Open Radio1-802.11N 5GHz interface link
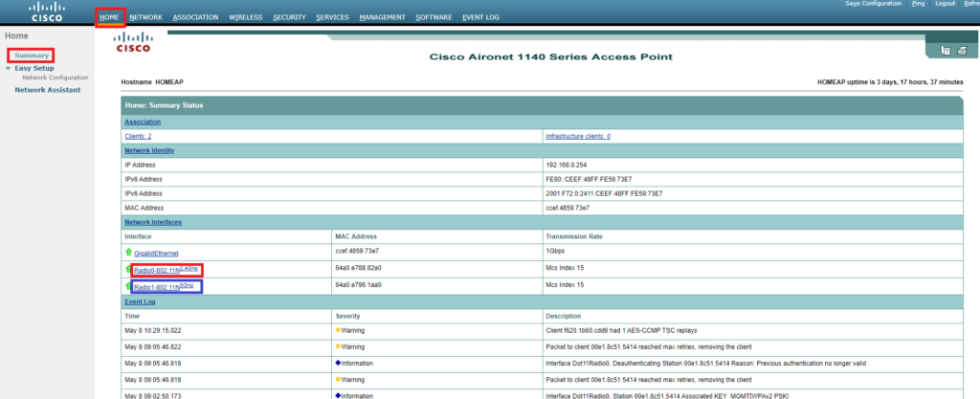The width and height of the screenshot is (980, 399). tap(166, 287)
